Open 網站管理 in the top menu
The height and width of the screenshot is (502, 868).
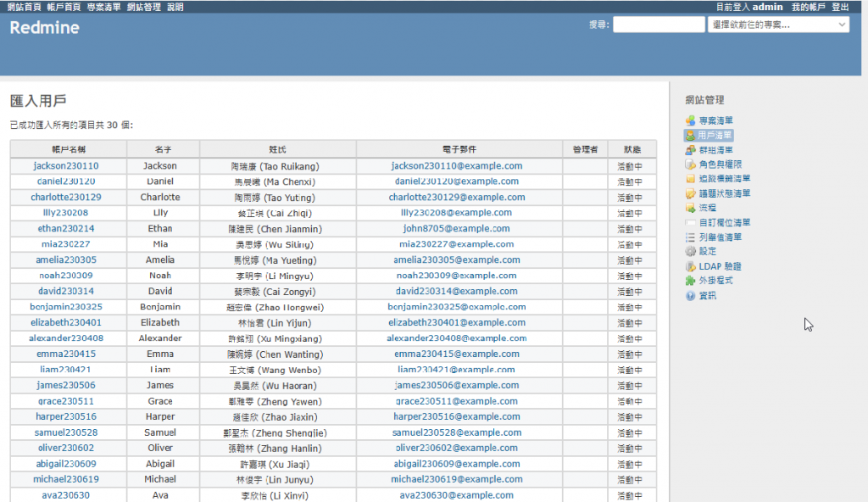click(144, 7)
